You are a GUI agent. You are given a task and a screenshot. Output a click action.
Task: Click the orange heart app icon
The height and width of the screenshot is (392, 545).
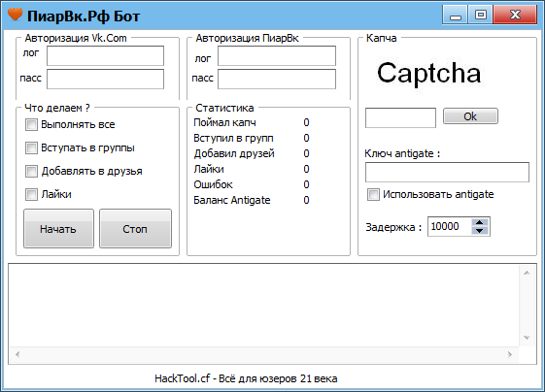pyautogui.click(x=16, y=15)
